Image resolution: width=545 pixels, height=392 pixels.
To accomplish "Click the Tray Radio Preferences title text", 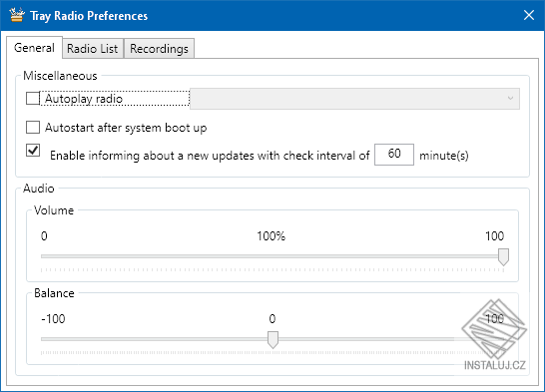I will pyautogui.click(x=89, y=16).
